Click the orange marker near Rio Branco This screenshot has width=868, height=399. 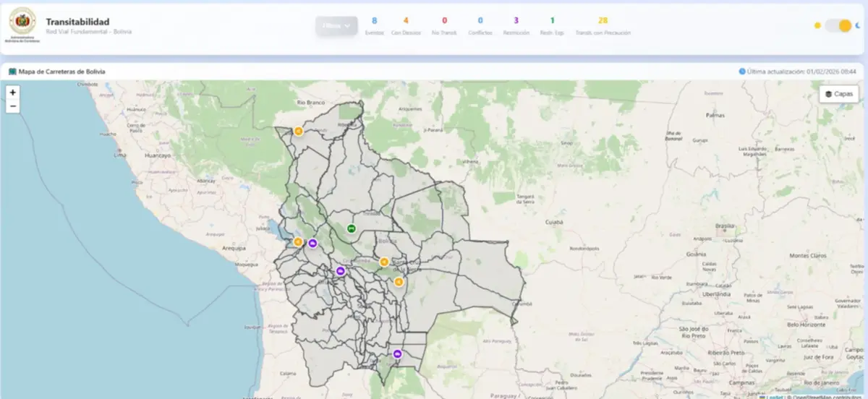tap(298, 131)
